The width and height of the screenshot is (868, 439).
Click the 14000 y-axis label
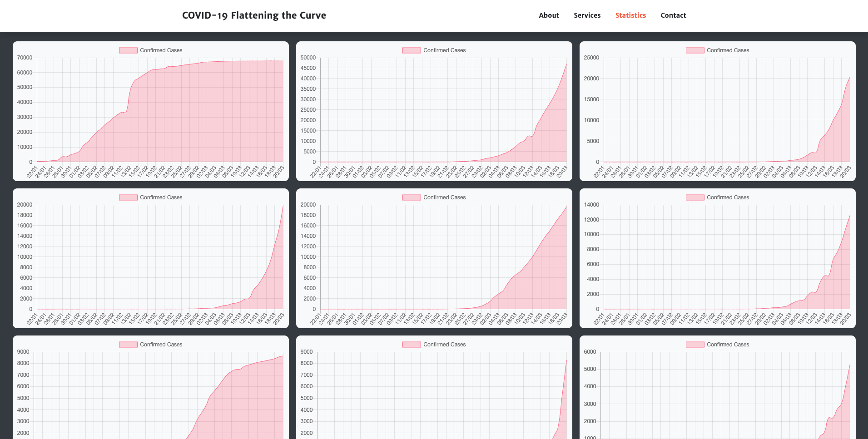click(591, 205)
